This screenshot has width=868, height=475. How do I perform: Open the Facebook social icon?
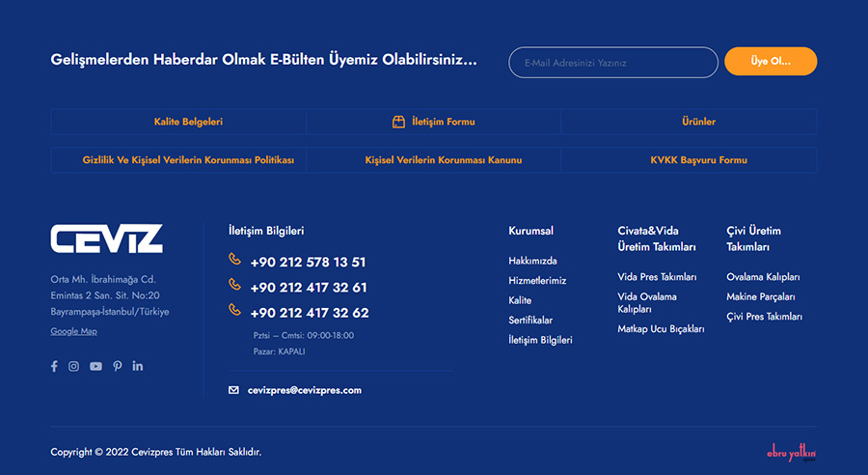click(54, 366)
